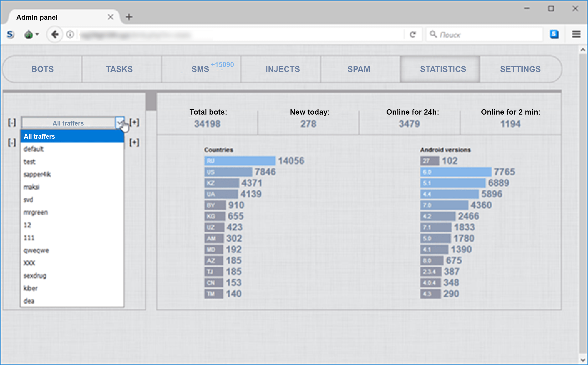Choose 'mrgreen' in the traffers dropdown
This screenshot has height=365, width=588.
click(x=36, y=213)
